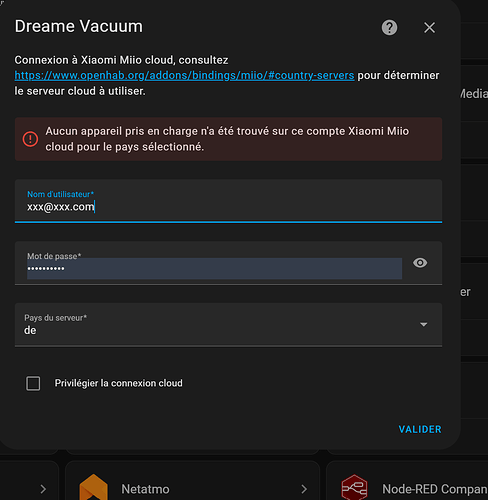Image resolution: width=488 pixels, height=500 pixels.
Task: Open the Pays du serveur dropdown arrow
Action: (424, 324)
